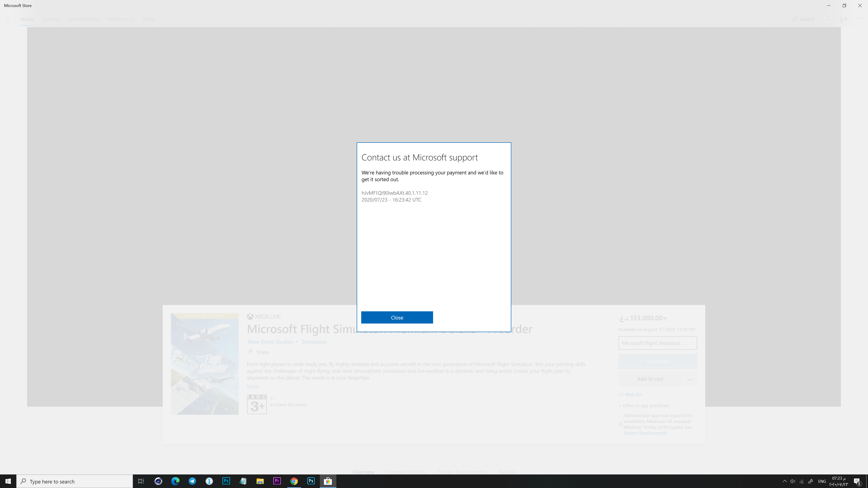This screenshot has height=488, width=868.
Task: Open more purchase options ellipsis
Action: coord(690,379)
